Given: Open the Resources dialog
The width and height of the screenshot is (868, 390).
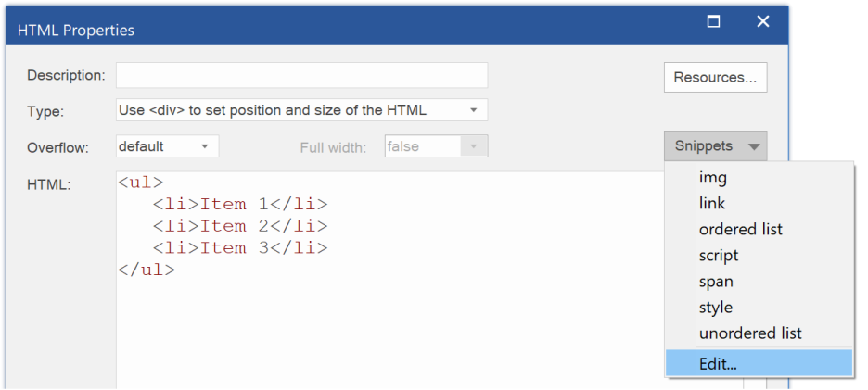Looking at the screenshot, I should point(715,78).
